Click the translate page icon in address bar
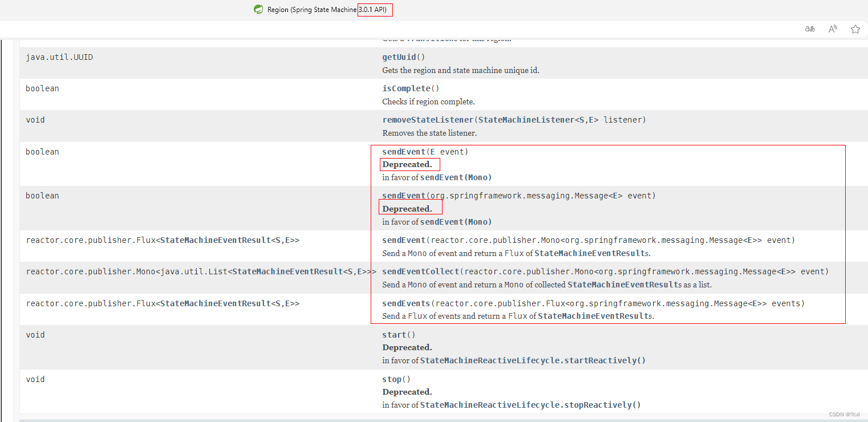This screenshot has width=868, height=422. pyautogui.click(x=810, y=29)
